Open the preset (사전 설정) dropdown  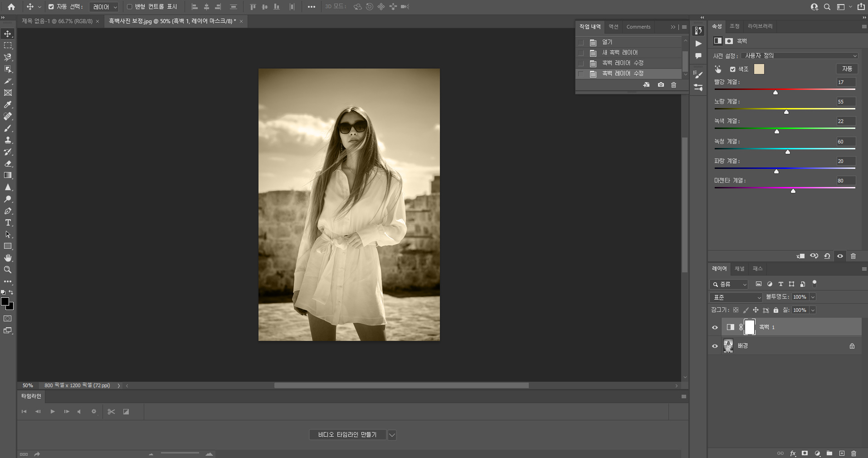(800, 56)
